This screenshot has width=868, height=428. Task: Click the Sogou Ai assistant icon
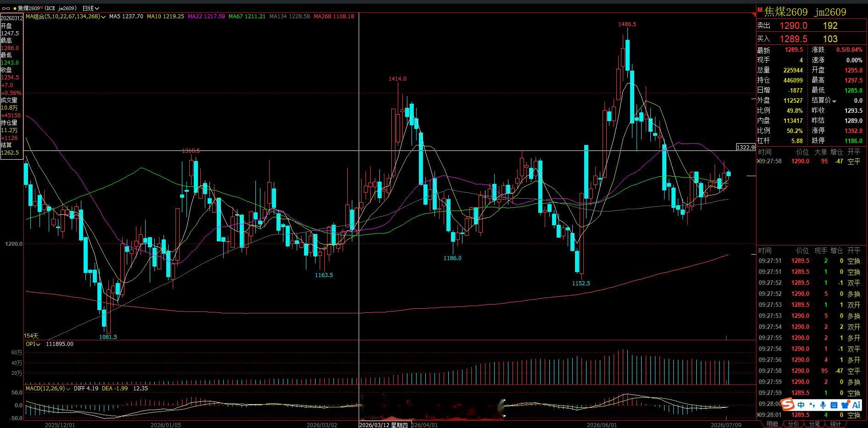(x=856, y=405)
